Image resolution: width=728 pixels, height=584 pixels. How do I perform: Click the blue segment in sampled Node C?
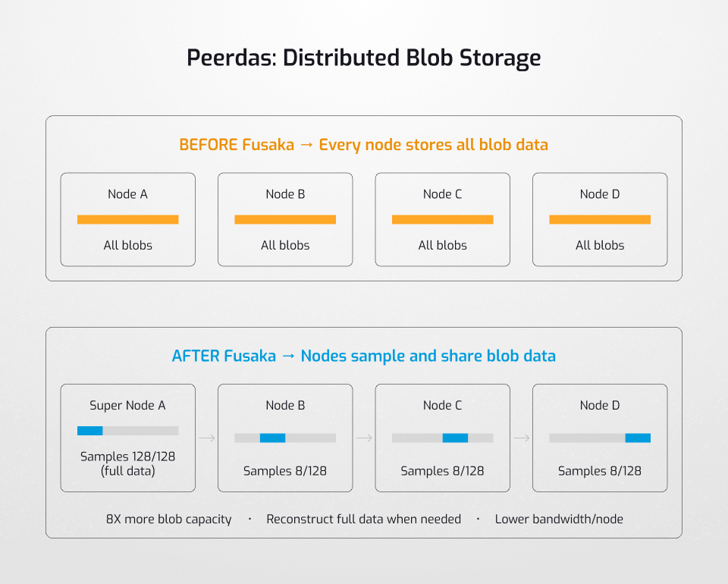click(x=455, y=438)
